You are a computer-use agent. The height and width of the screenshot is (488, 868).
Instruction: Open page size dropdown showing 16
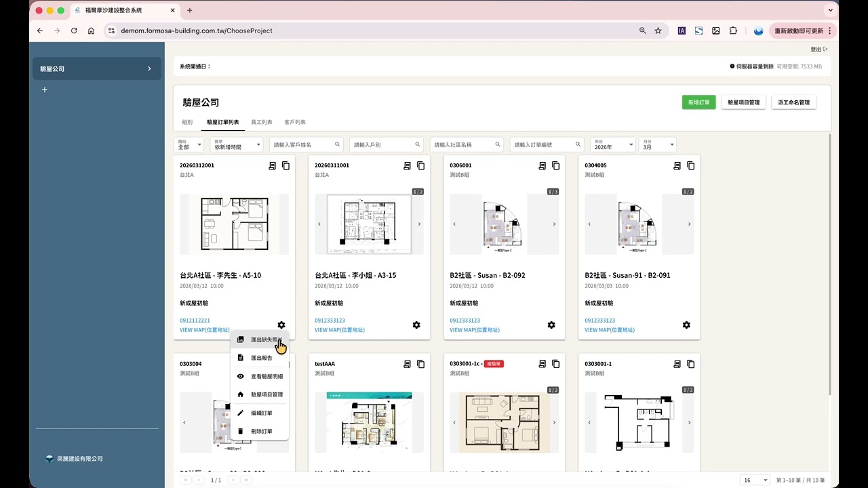(755, 480)
